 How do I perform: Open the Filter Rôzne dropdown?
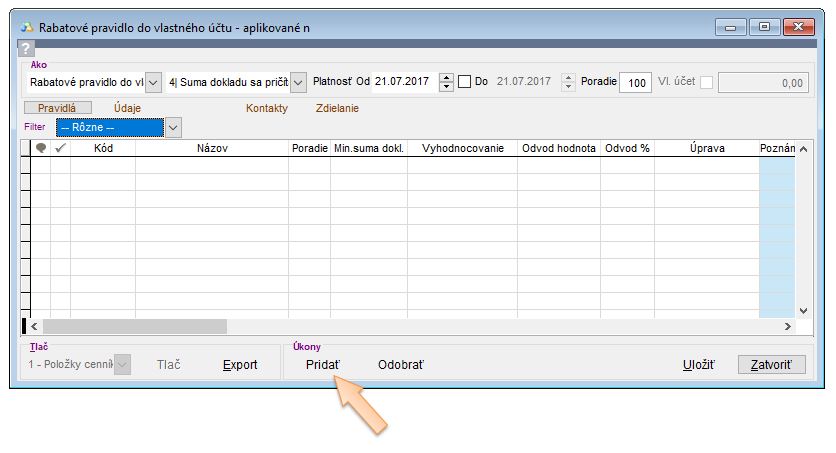tap(173, 127)
